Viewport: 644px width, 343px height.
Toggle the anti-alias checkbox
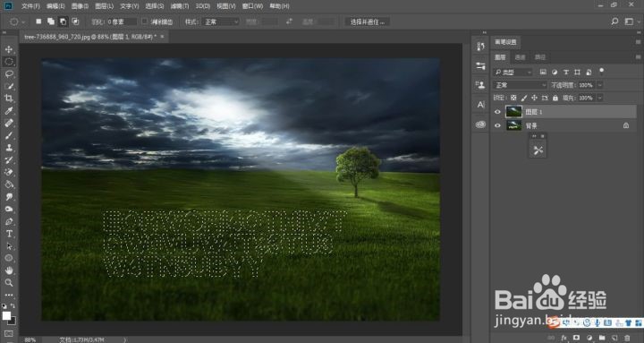(145, 21)
